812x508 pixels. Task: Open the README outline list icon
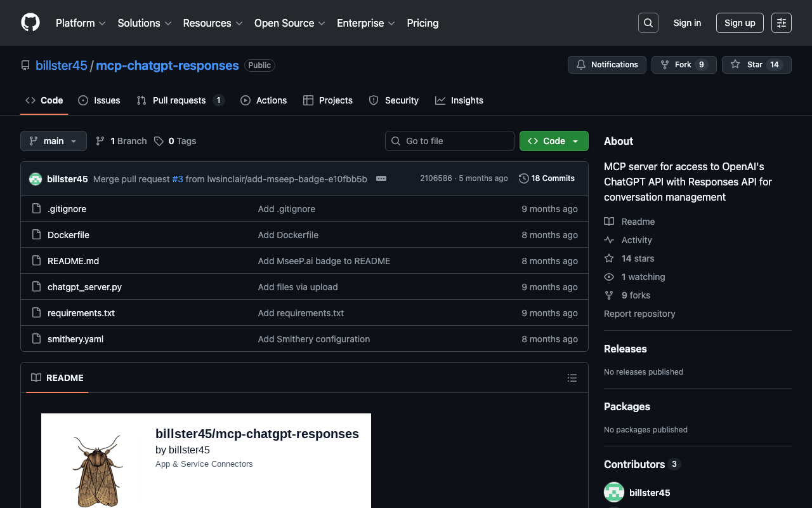coord(572,378)
